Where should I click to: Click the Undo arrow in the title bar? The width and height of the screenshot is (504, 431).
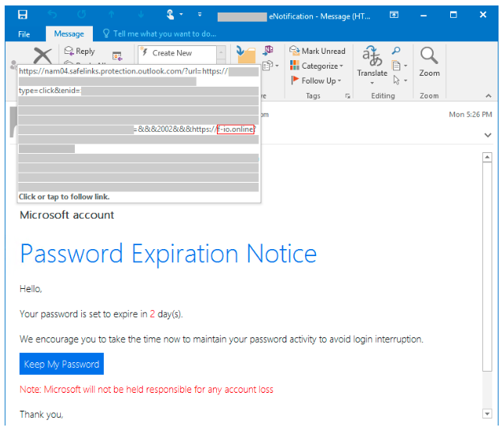click(52, 15)
